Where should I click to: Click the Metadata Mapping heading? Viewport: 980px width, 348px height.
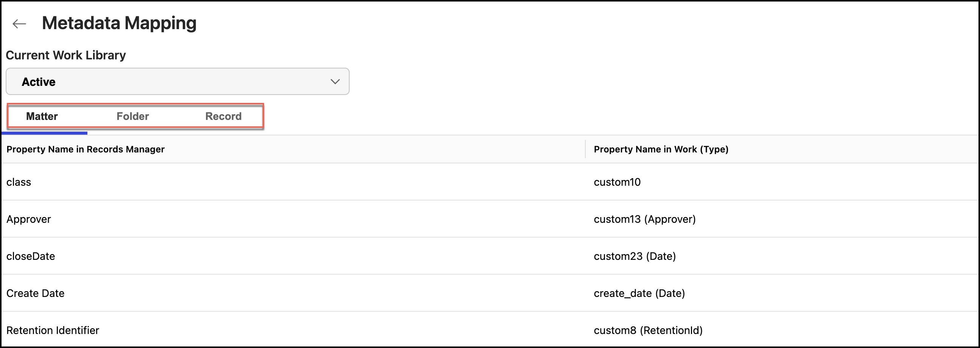[x=120, y=23]
